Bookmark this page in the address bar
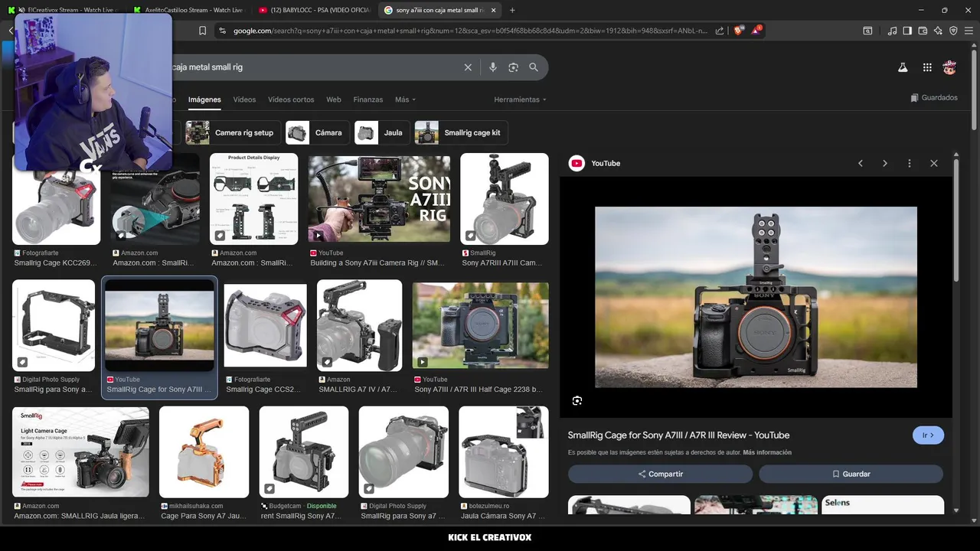This screenshot has width=980, height=551. click(202, 31)
